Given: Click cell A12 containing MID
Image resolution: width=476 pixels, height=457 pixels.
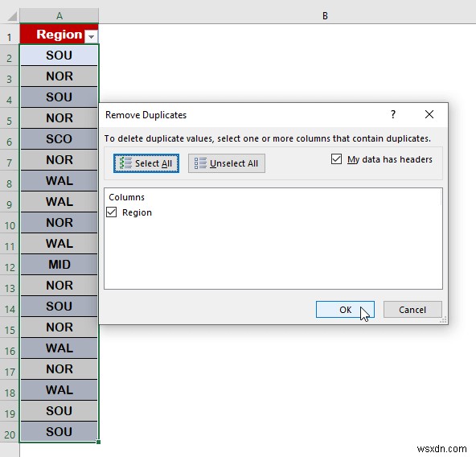Looking at the screenshot, I should pyautogui.click(x=59, y=265).
